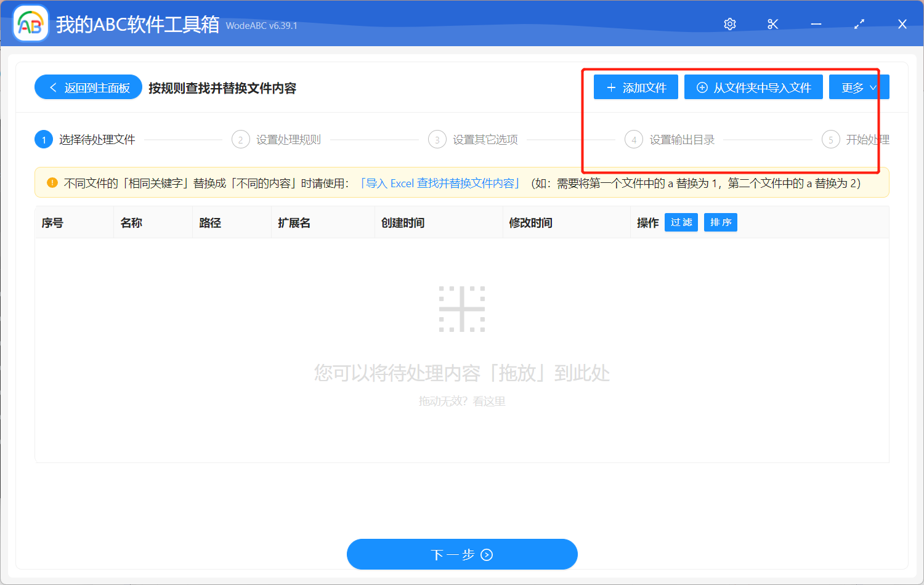Return via the 返回到主面板 button
Viewport: 924px width, 585px height.
[88, 87]
